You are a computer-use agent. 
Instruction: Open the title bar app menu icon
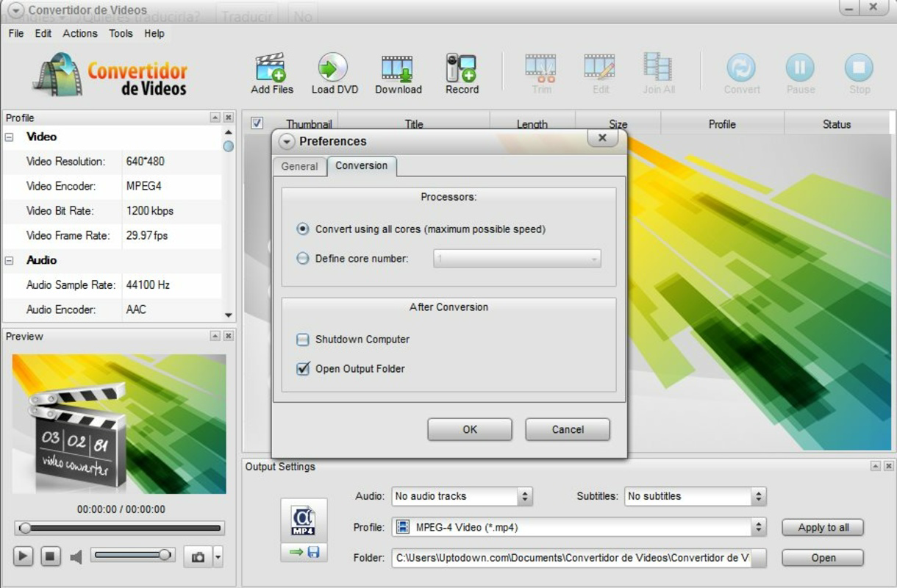pos(16,10)
